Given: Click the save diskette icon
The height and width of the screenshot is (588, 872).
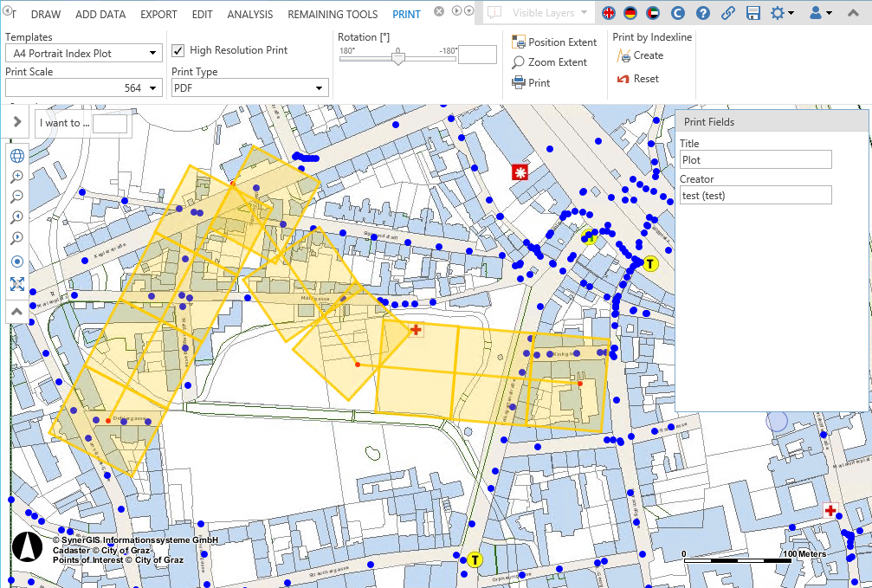Looking at the screenshot, I should [x=753, y=14].
